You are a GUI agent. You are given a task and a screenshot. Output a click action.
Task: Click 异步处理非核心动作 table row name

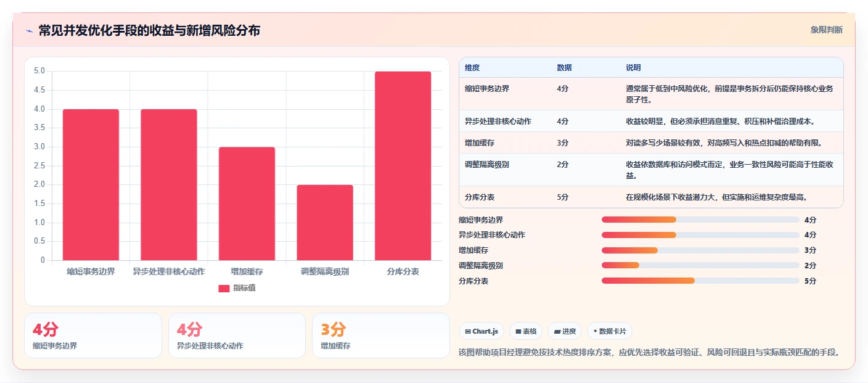498,121
